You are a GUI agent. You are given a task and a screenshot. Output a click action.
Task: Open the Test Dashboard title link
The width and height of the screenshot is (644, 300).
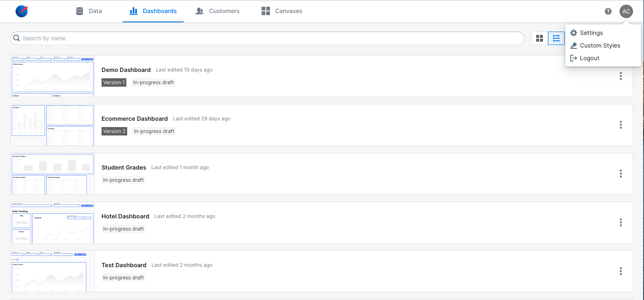[124, 265]
